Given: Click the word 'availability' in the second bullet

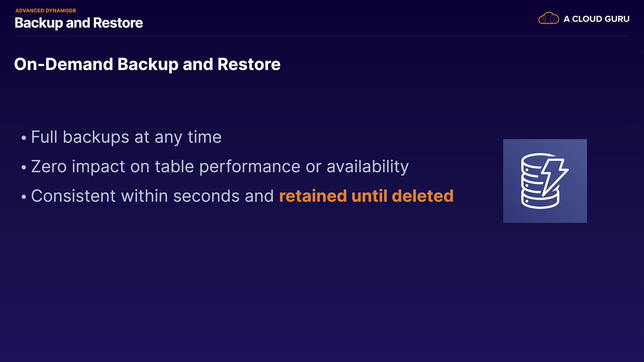Looking at the screenshot, I should [368, 167].
